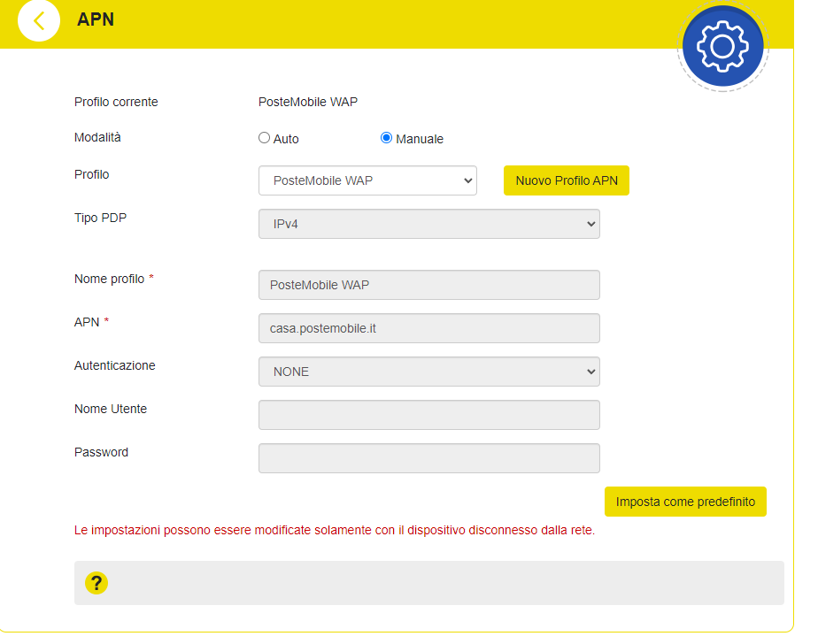Open settings via the blue gear icon
The image size is (818, 644).
pos(722,46)
